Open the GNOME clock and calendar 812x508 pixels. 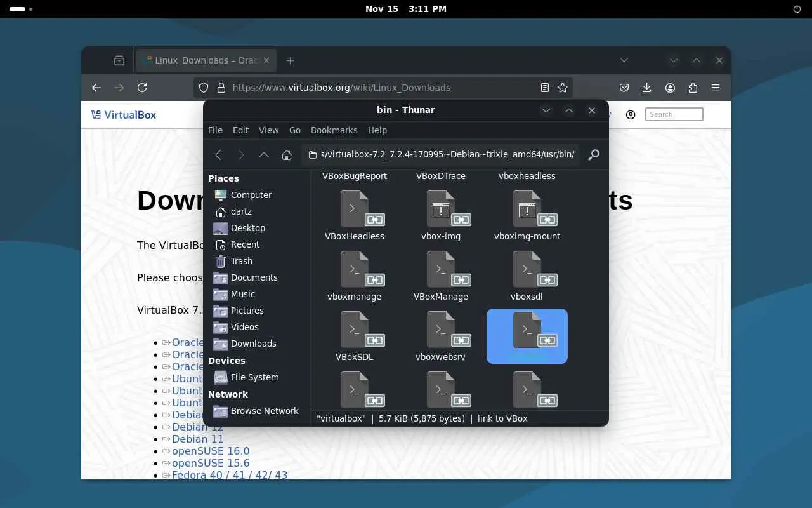tap(406, 9)
